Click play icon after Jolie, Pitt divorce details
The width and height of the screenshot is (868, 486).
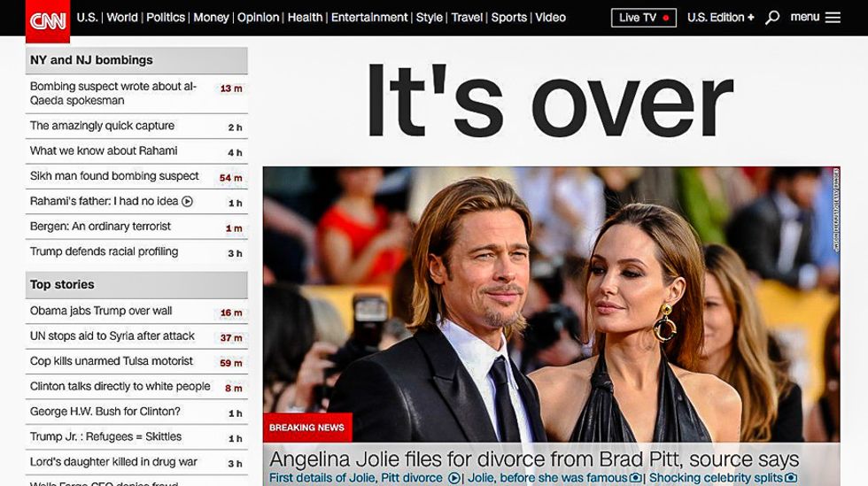pyautogui.click(x=454, y=478)
